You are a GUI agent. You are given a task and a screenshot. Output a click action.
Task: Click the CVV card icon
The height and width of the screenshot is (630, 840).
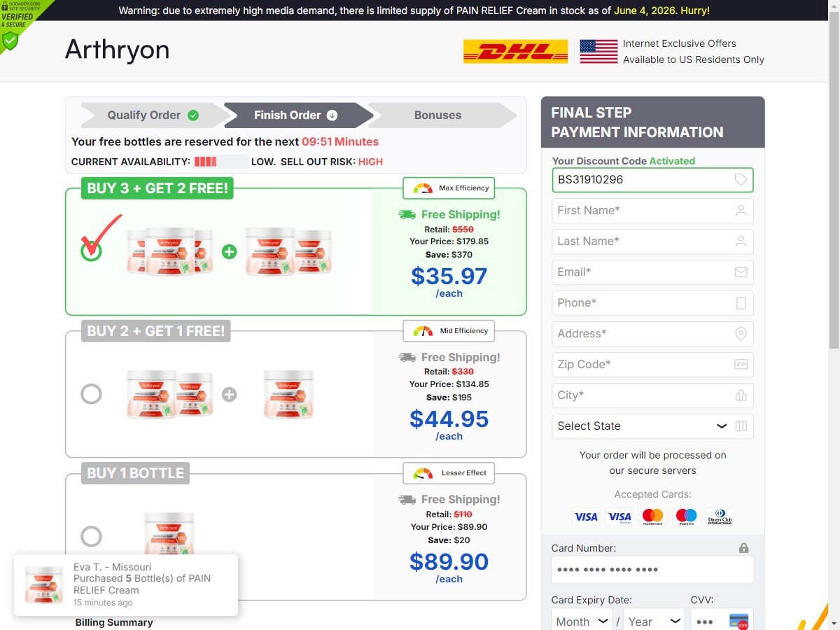click(738, 622)
